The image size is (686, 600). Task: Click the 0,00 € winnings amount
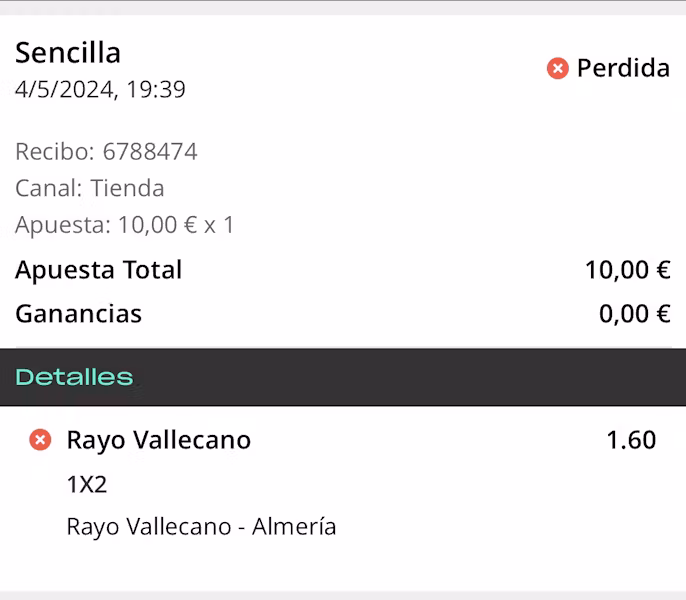pos(634,314)
